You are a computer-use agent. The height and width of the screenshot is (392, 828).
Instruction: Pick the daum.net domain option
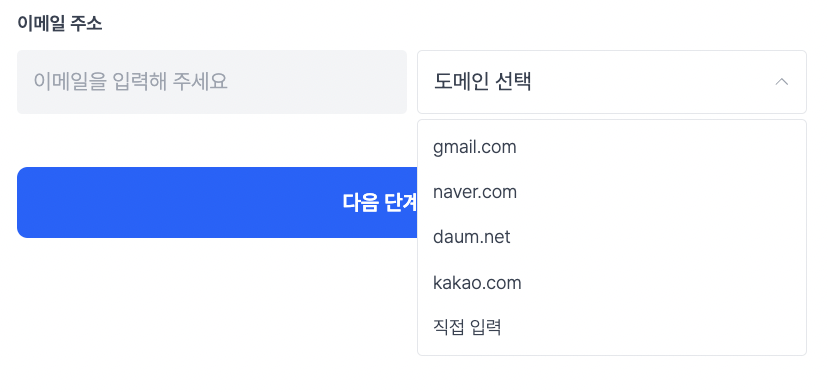click(x=612, y=237)
